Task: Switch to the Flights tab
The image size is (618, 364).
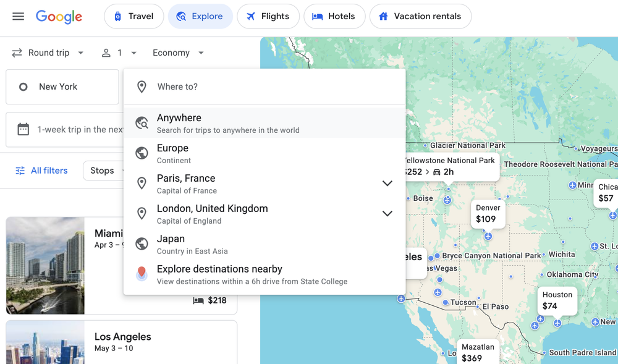Action: coord(268,16)
